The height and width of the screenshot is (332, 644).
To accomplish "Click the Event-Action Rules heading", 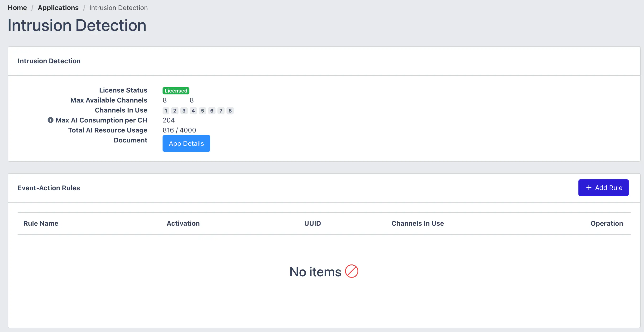I will (x=49, y=188).
